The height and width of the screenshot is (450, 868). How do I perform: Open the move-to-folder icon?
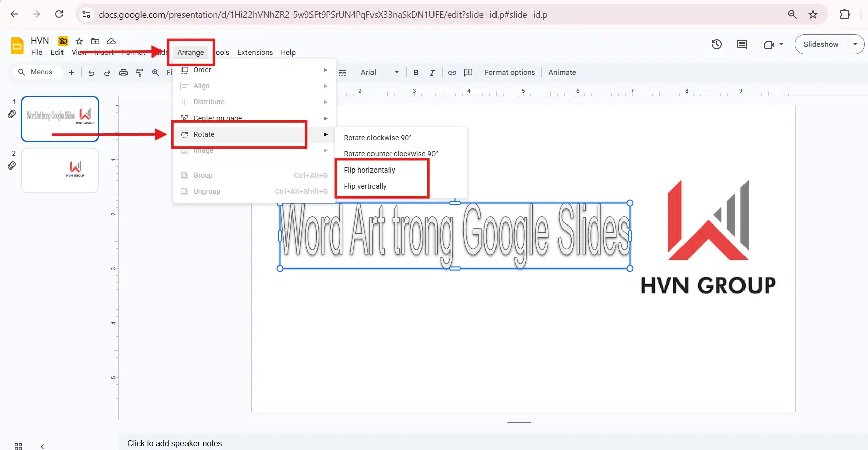[x=95, y=41]
